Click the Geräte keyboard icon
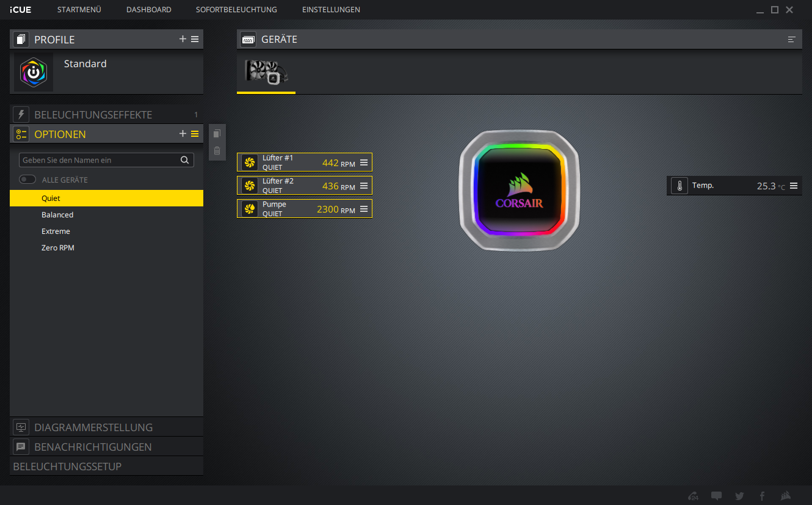 click(x=248, y=39)
